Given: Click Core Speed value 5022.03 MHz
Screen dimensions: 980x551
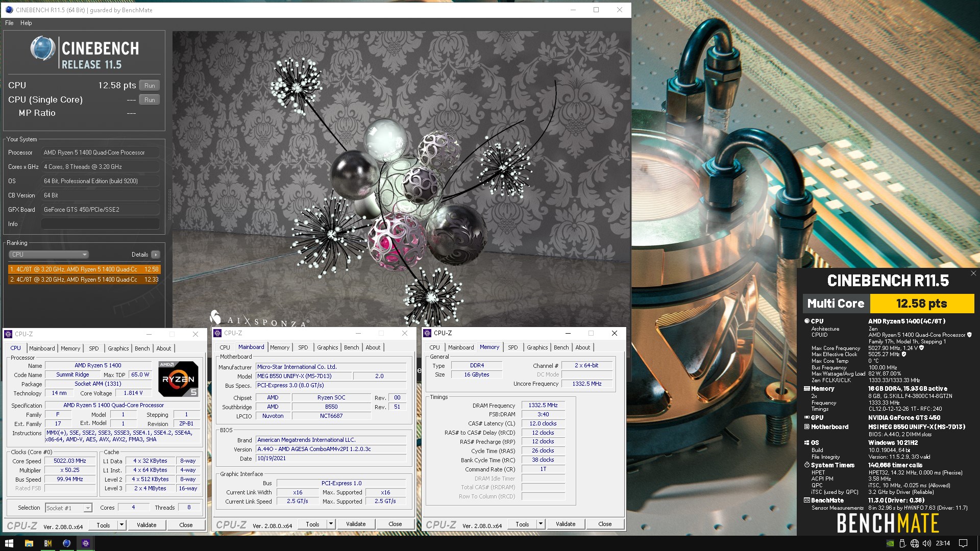Looking at the screenshot, I should pyautogui.click(x=70, y=461).
